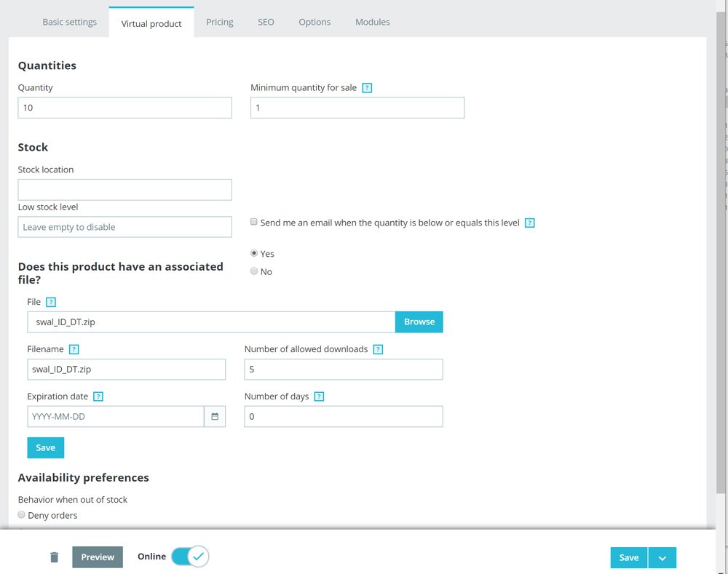The height and width of the screenshot is (574, 728).
Task: Switch to the Options tab
Action: [x=314, y=22]
